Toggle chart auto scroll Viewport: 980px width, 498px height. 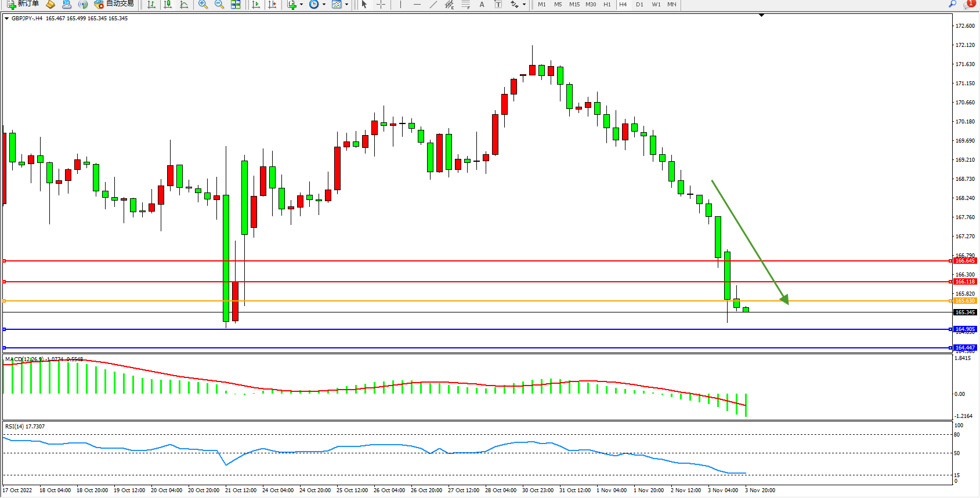click(x=255, y=5)
